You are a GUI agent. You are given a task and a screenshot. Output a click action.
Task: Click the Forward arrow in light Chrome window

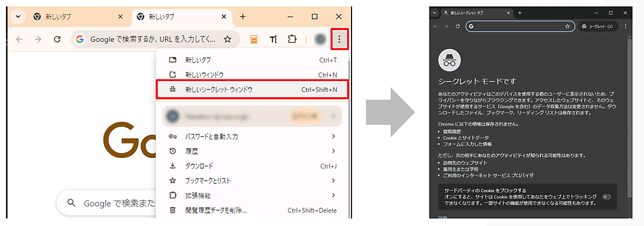[38, 39]
